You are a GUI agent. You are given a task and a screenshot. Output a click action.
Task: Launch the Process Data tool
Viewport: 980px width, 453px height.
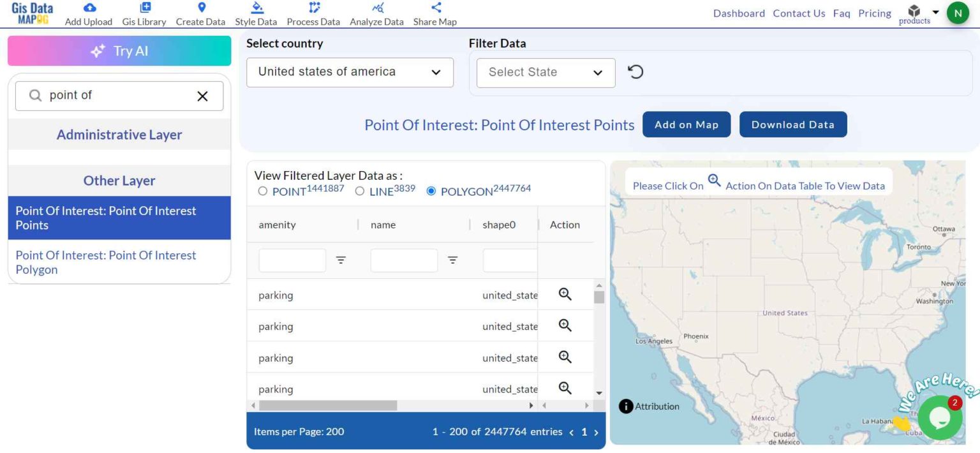pos(313,14)
